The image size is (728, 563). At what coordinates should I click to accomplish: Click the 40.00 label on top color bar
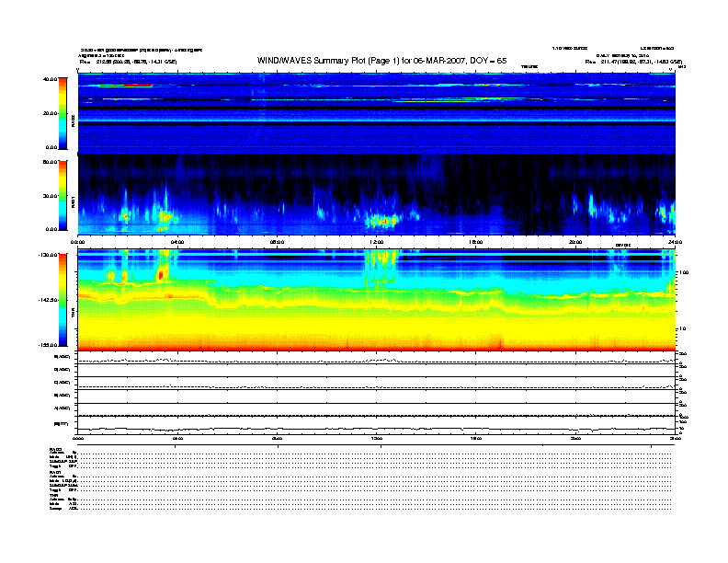[x=50, y=79]
